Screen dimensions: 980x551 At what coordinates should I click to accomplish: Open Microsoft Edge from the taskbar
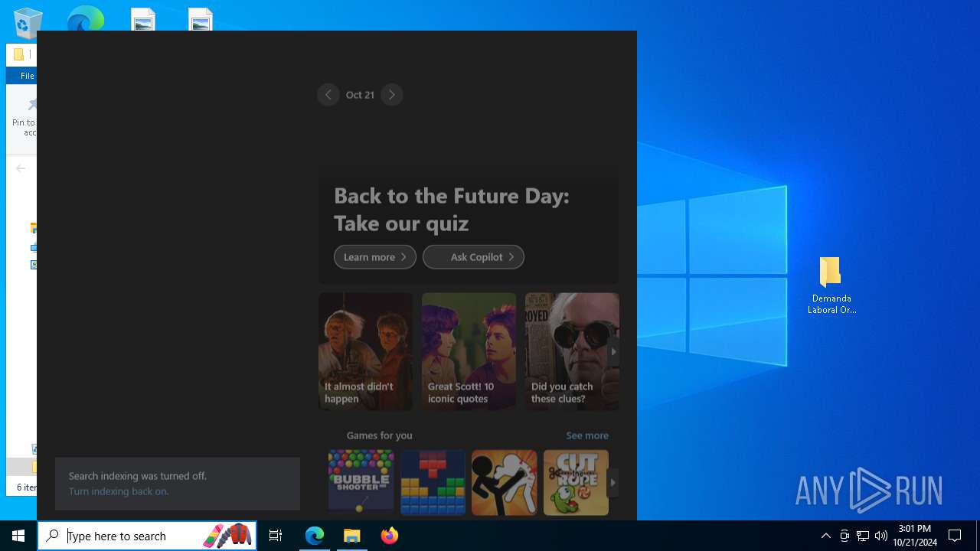315,536
